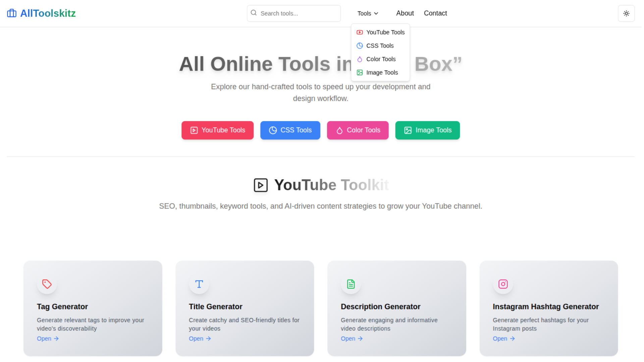This screenshot has height=362, width=644.
Task: Click the tag icon above Tag Generator
Action: [47, 284]
